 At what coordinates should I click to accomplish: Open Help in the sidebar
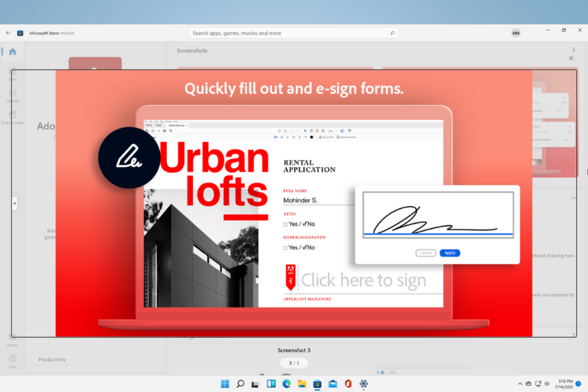[13, 361]
